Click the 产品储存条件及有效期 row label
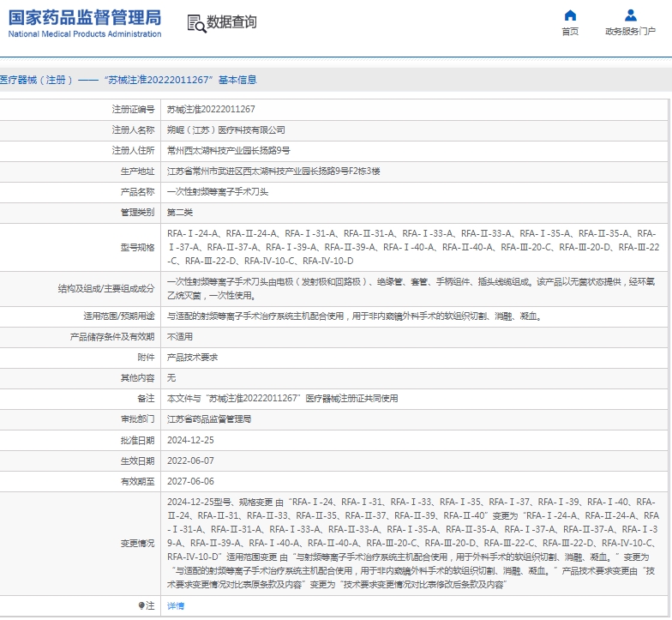 (112, 337)
